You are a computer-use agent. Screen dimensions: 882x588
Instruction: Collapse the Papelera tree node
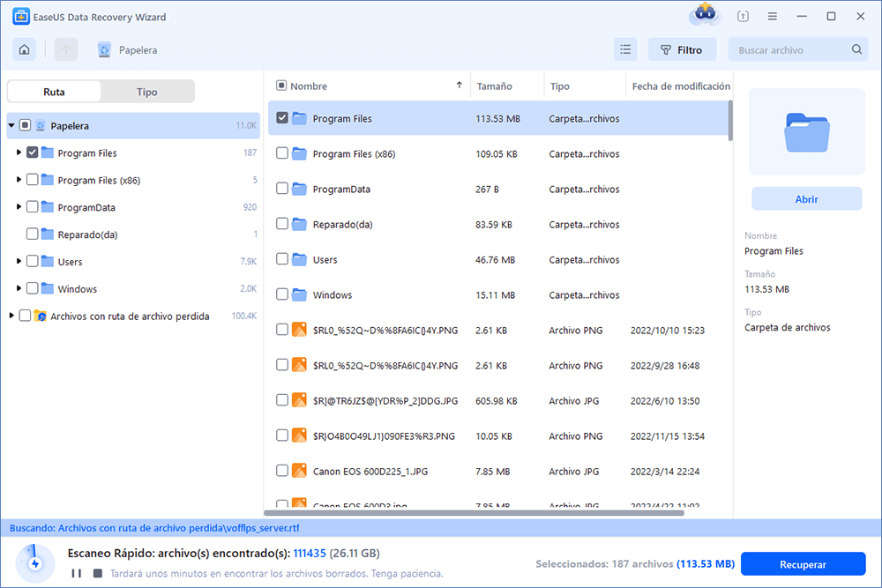11,125
